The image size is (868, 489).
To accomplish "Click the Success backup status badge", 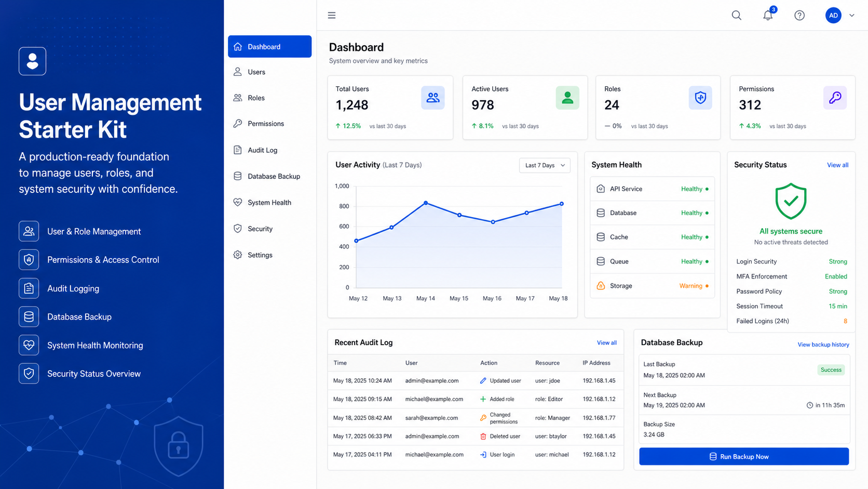I will coord(831,370).
